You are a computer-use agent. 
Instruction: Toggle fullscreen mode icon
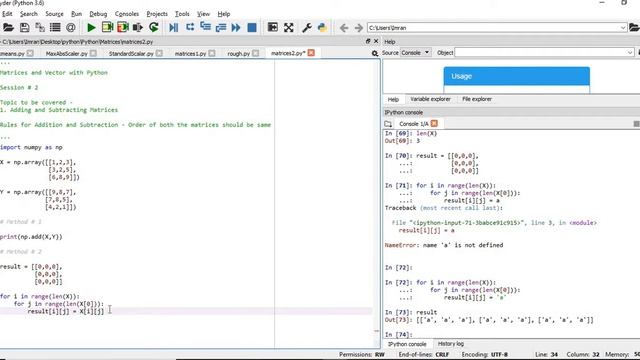289,27
